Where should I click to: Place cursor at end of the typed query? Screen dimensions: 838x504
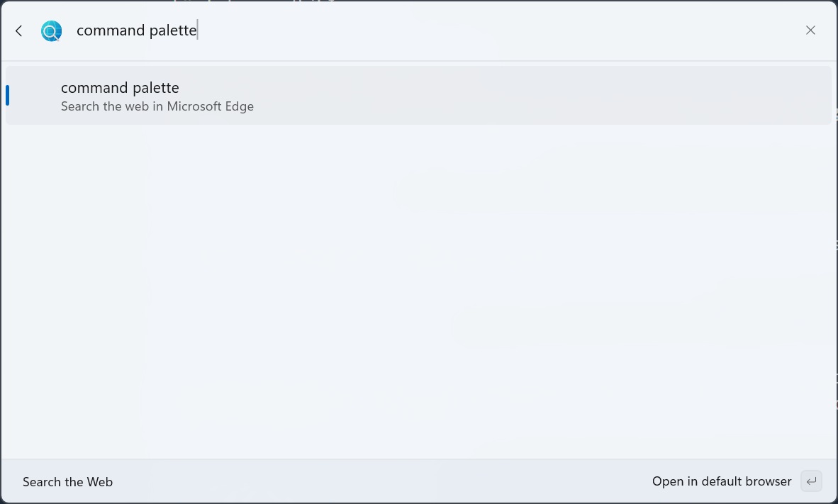198,30
